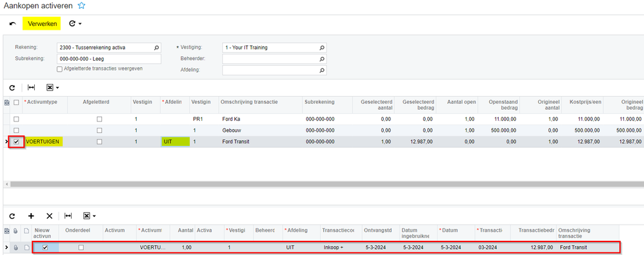Click the Openstaand bedrag column header

tap(499, 105)
